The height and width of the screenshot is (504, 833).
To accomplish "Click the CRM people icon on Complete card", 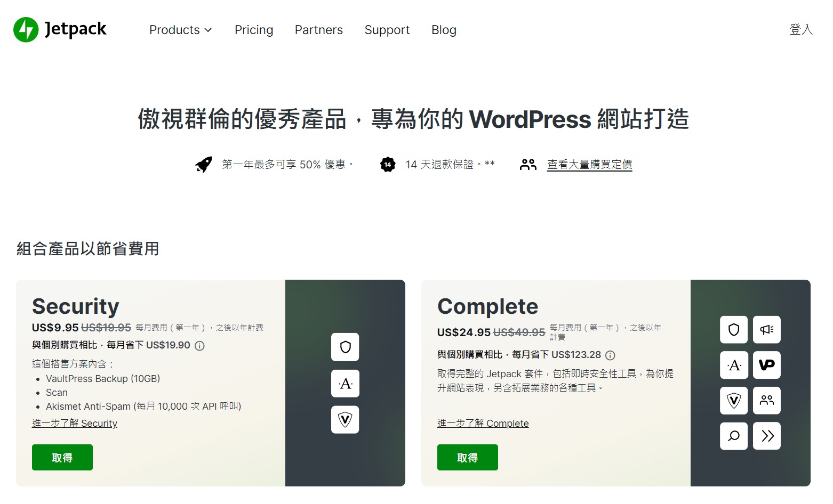I will pyautogui.click(x=766, y=401).
